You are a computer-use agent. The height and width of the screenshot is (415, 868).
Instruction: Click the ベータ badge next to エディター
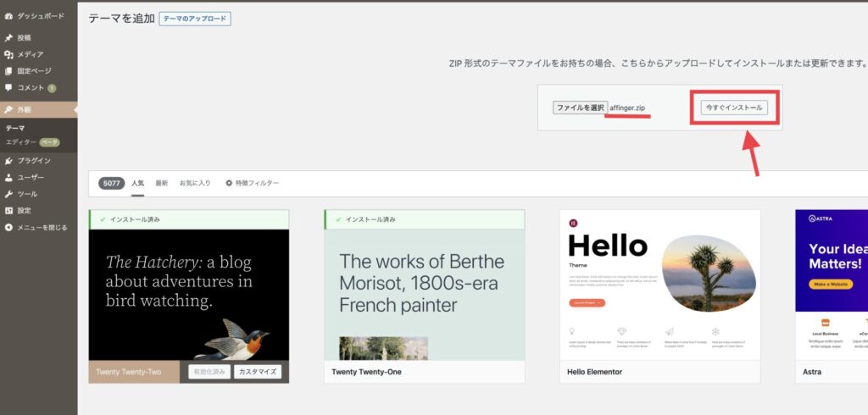tap(49, 142)
